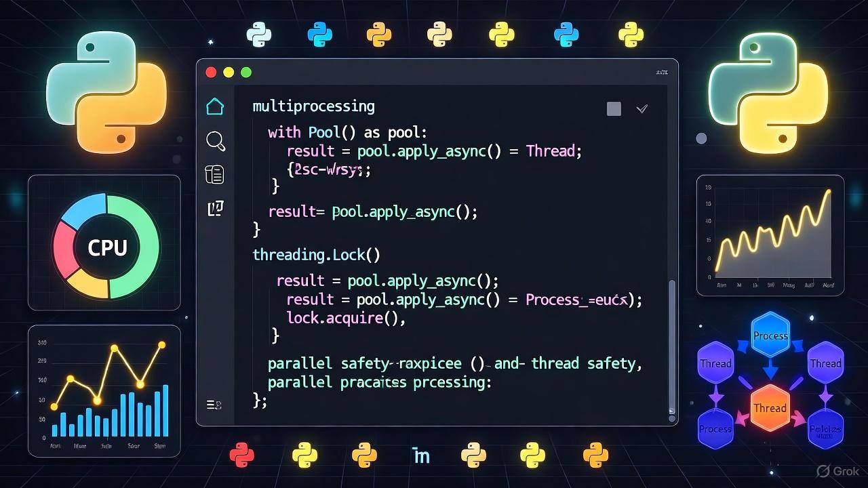Click the orange Thread hexagon node

tap(770, 408)
